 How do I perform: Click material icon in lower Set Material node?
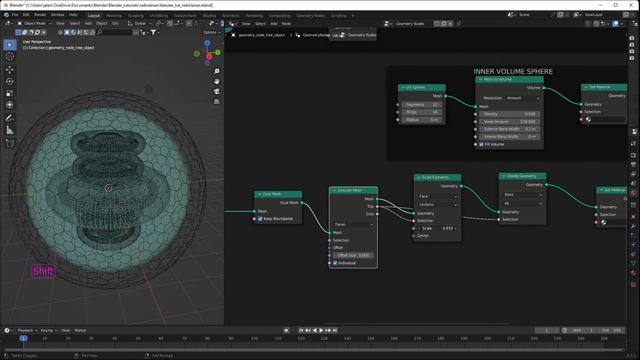pos(603,222)
